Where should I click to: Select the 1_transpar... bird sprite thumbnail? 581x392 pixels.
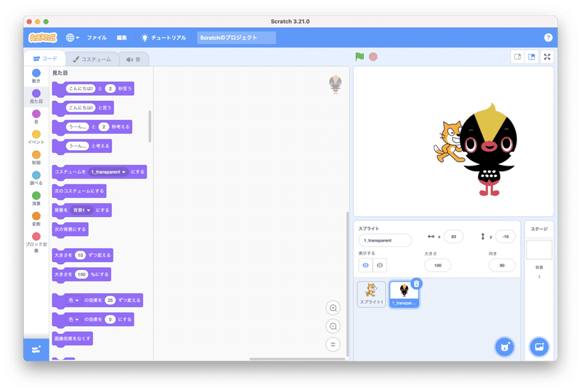click(x=405, y=294)
